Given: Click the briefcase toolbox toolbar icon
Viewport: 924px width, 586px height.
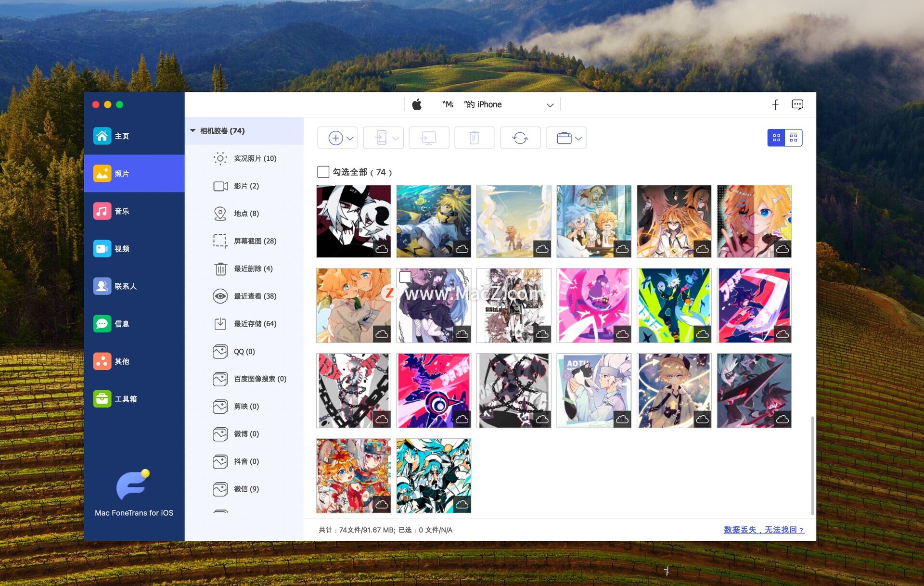Looking at the screenshot, I should (x=564, y=138).
